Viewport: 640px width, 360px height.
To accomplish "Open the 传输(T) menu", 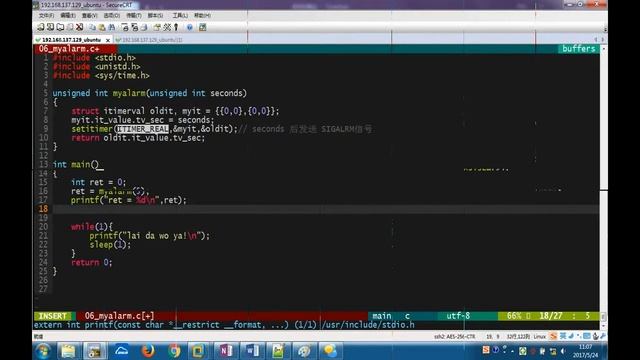I will tap(133, 15).
